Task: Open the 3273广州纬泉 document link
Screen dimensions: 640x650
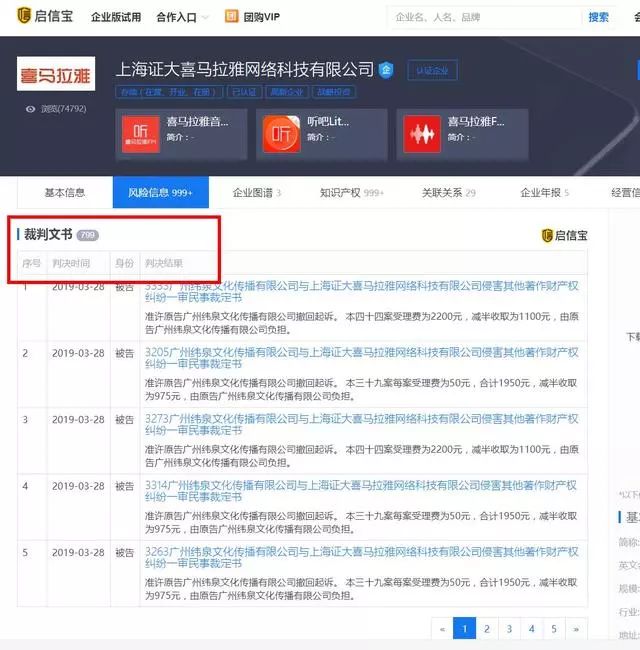Action: [x=361, y=424]
